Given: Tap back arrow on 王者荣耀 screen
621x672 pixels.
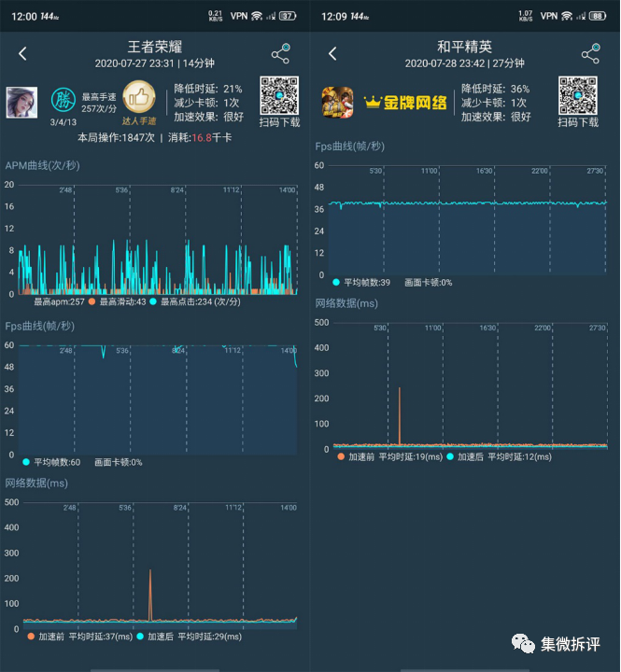Looking at the screenshot, I should [x=22, y=53].
